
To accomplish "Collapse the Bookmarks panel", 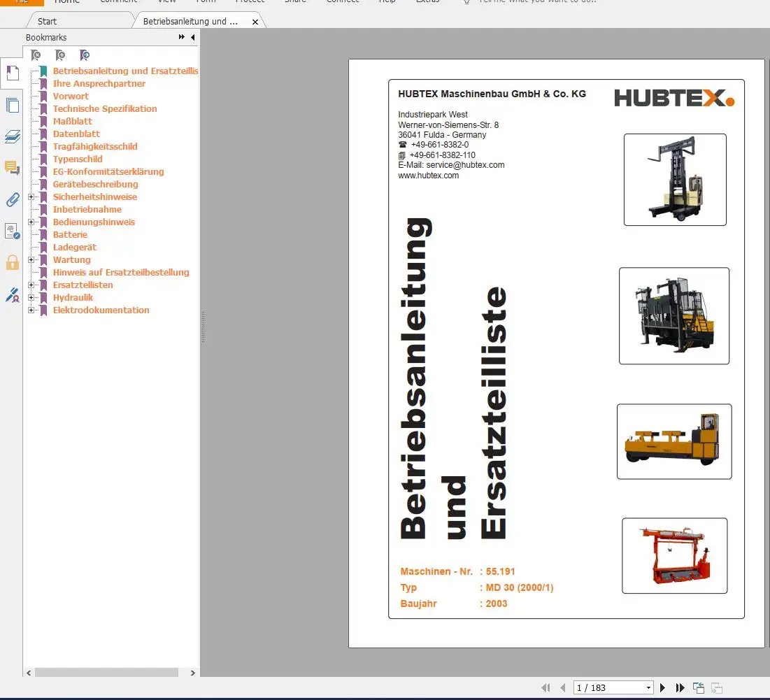I will [x=192, y=37].
